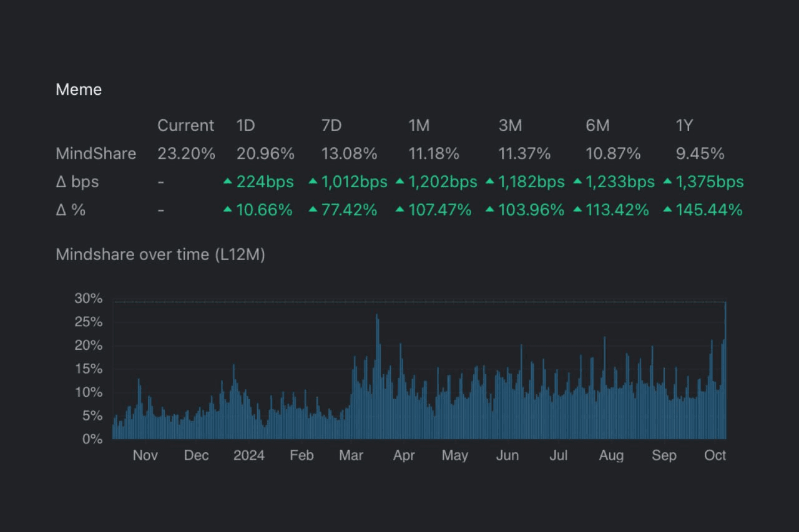Click the 11.18% mindshare value
This screenshot has height=532, width=799.
[434, 153]
